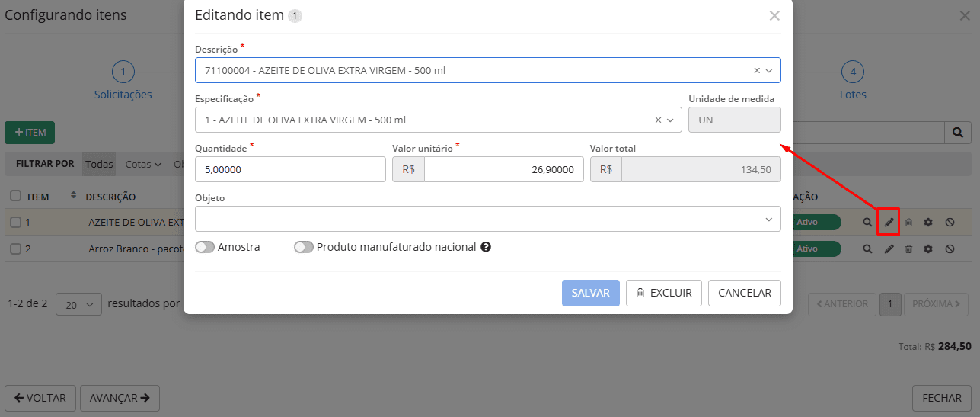980x417 pixels.
Task: Click the CANCELAR button
Action: tap(744, 293)
